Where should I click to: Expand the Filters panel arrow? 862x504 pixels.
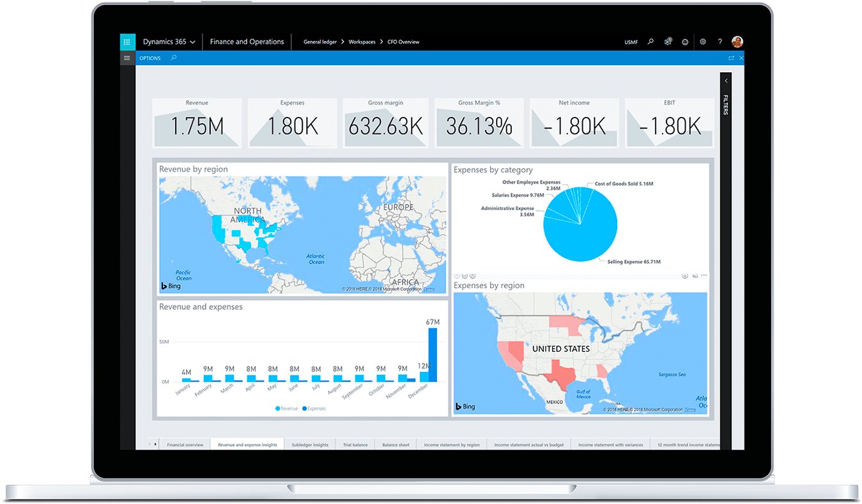coord(726,80)
